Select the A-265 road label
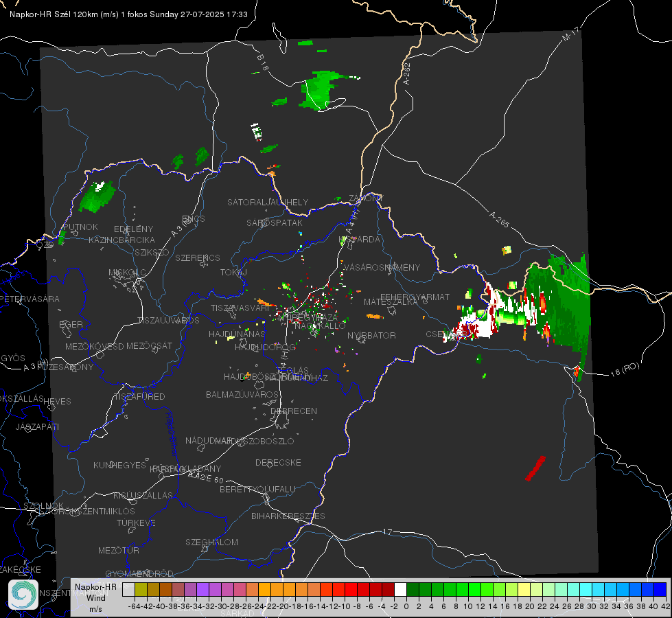Image resolution: width=672 pixels, height=618 pixels. tap(499, 220)
